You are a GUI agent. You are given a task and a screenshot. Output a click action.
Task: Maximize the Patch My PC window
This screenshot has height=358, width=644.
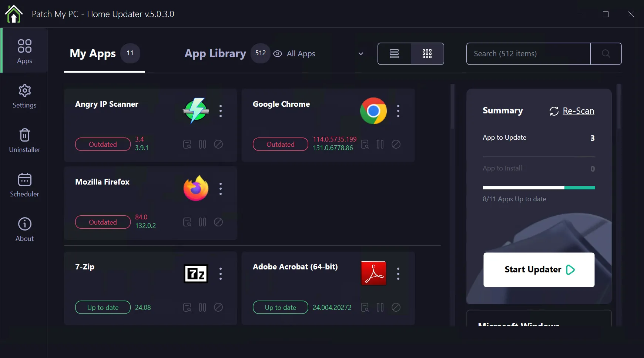click(606, 14)
